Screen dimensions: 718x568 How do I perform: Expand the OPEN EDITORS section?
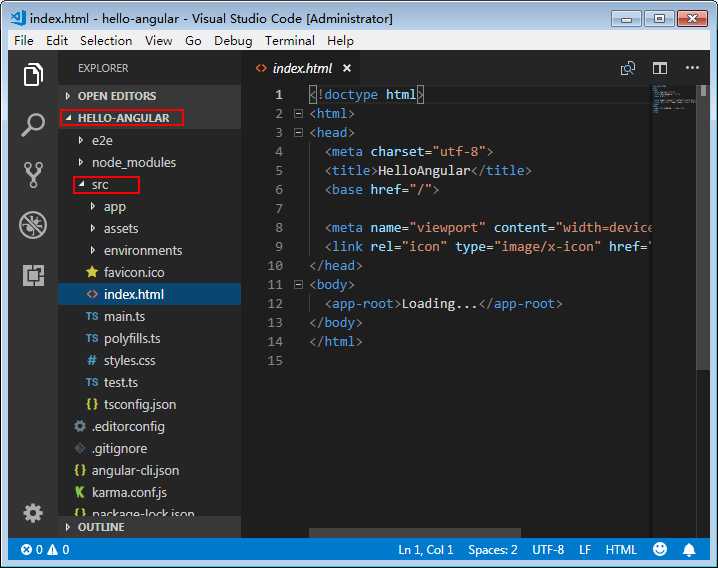[x=68, y=96]
